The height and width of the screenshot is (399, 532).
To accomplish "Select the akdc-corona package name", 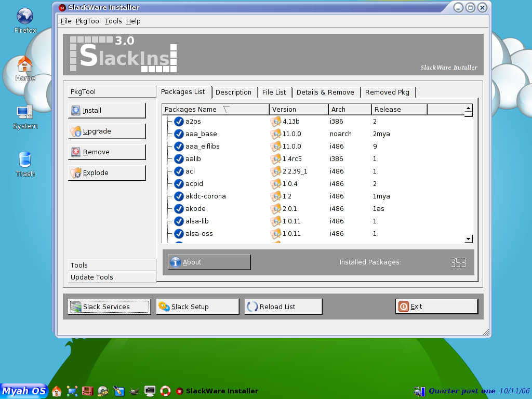I will point(206,196).
